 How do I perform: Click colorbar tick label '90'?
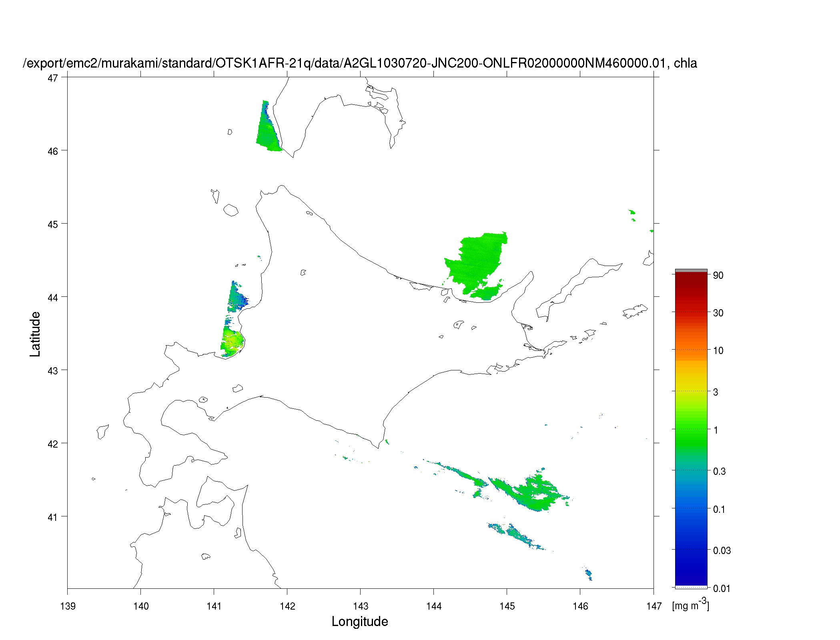coord(718,275)
